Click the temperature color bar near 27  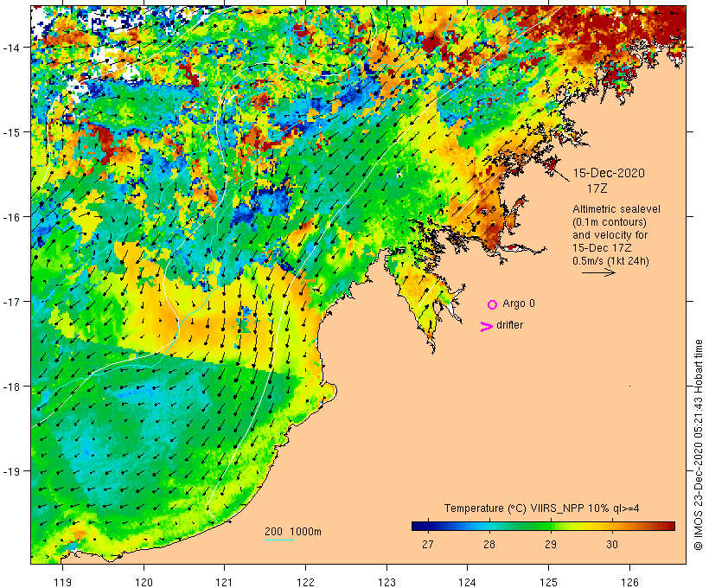pos(428,526)
